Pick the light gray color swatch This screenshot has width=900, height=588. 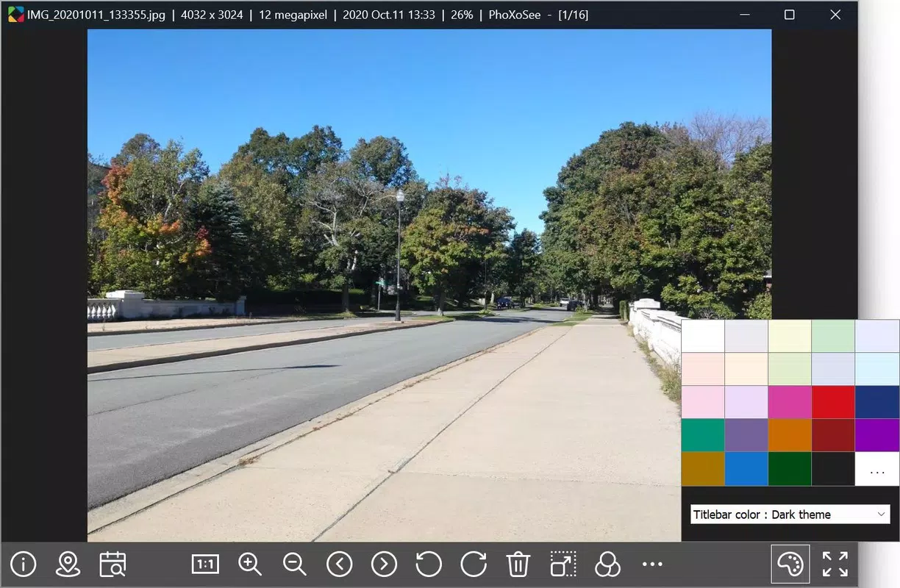coord(746,336)
